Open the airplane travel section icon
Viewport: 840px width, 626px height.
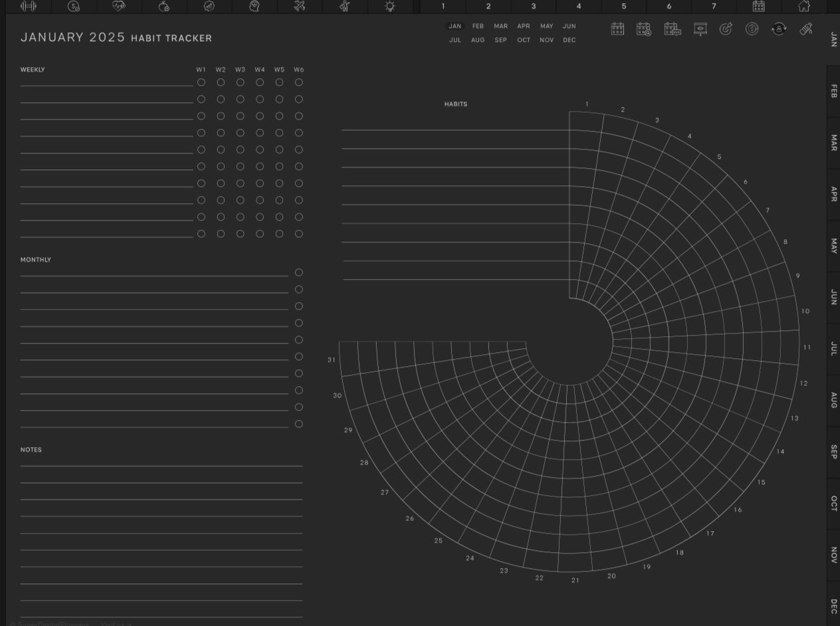click(x=300, y=6)
